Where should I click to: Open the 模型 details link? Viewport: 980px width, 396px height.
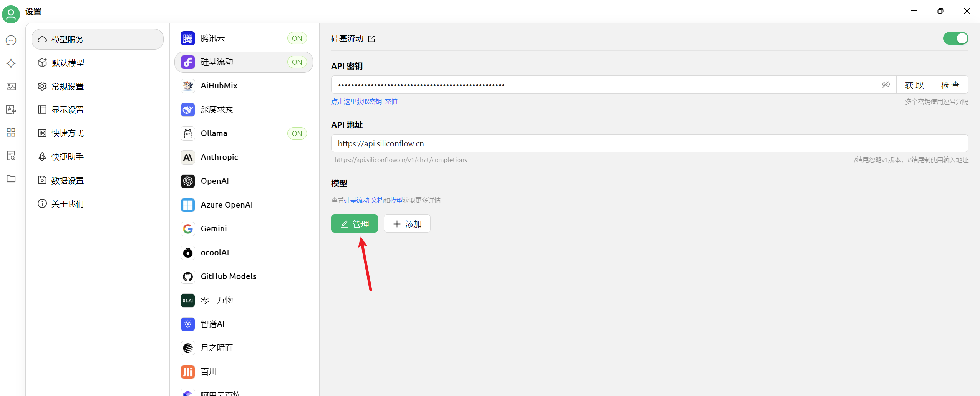click(x=396, y=200)
